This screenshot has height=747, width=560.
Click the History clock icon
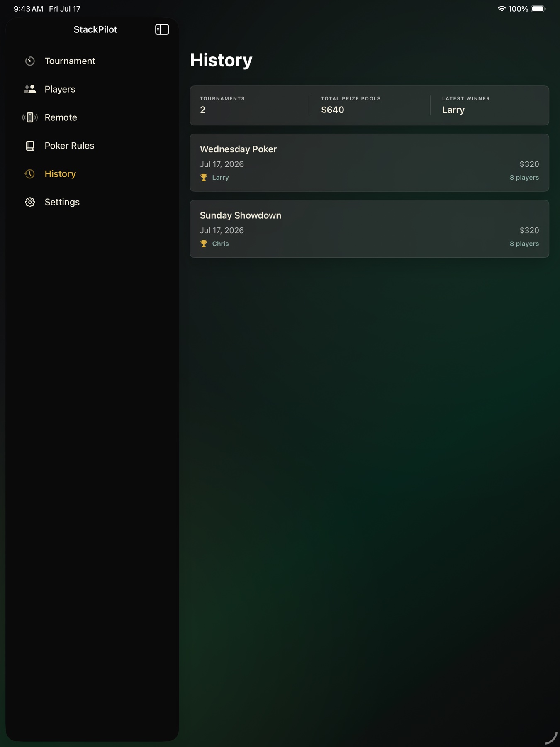click(x=30, y=174)
